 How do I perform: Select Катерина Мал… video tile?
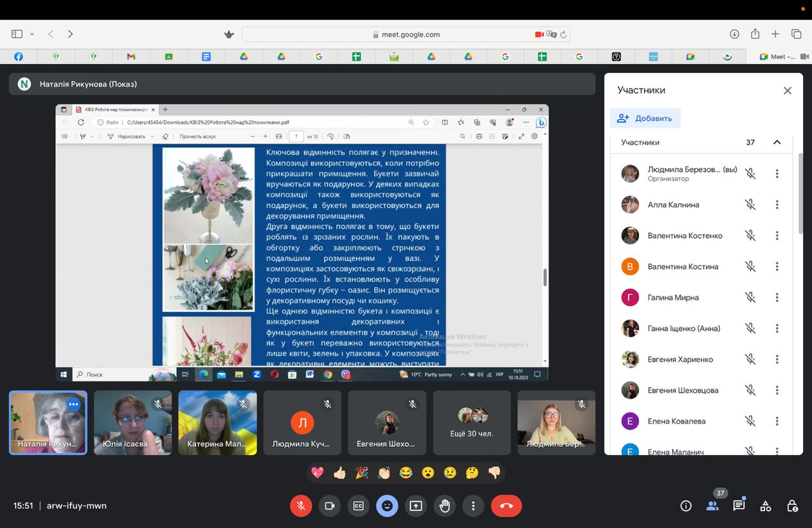click(x=218, y=423)
